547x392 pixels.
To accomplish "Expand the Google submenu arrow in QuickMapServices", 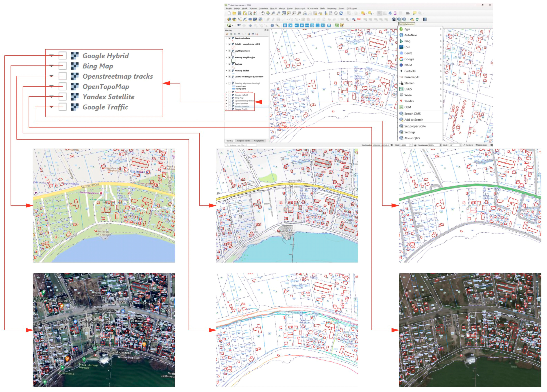I will pos(441,59).
